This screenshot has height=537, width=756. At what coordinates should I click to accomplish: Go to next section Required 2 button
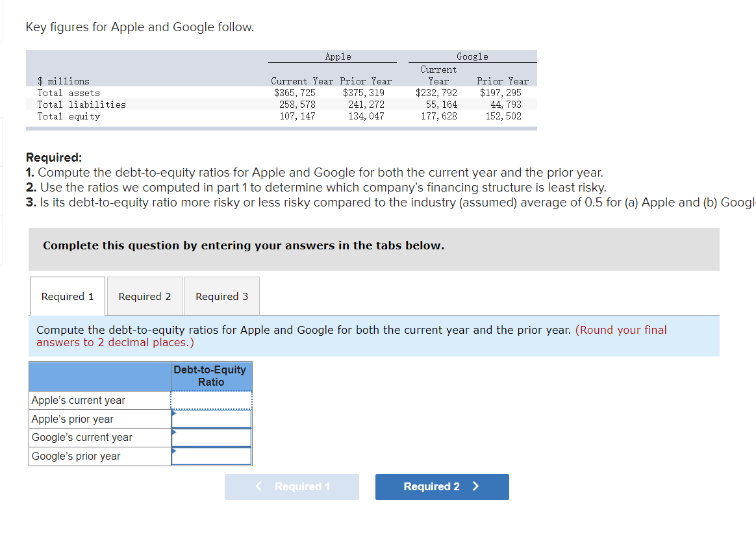(x=442, y=487)
